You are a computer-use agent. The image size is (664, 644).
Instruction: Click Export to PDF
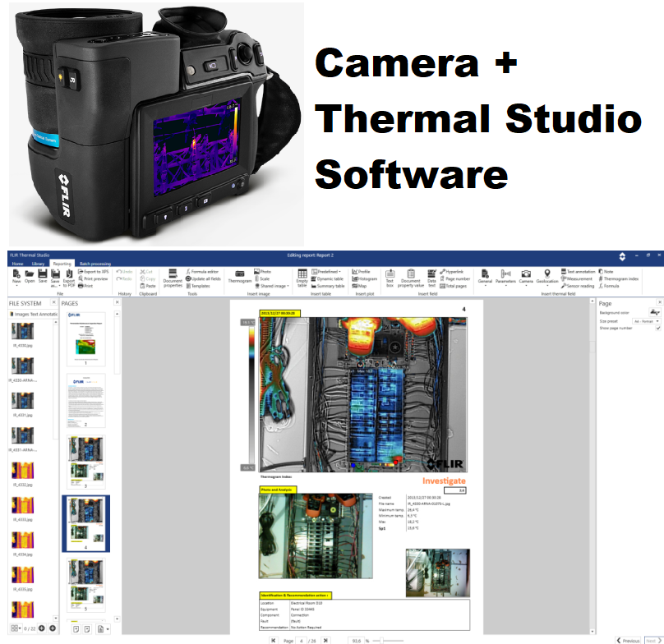(69, 278)
